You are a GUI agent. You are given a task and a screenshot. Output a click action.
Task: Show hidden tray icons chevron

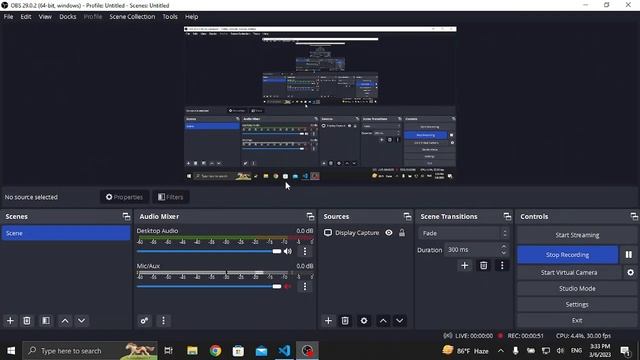pyautogui.click(x=501, y=351)
